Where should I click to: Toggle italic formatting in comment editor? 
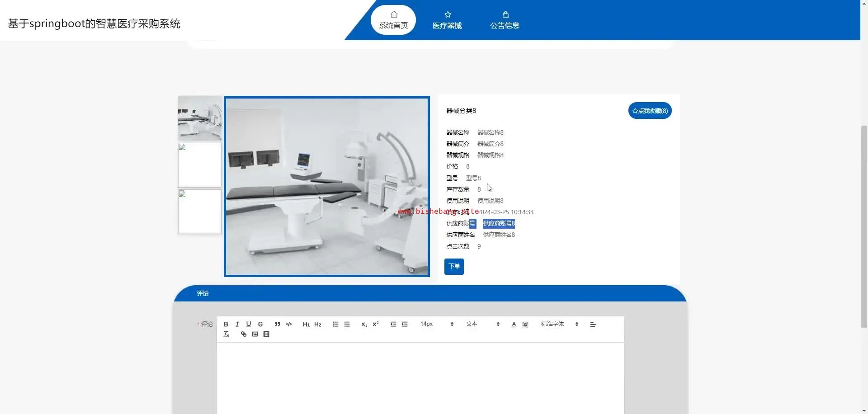237,324
